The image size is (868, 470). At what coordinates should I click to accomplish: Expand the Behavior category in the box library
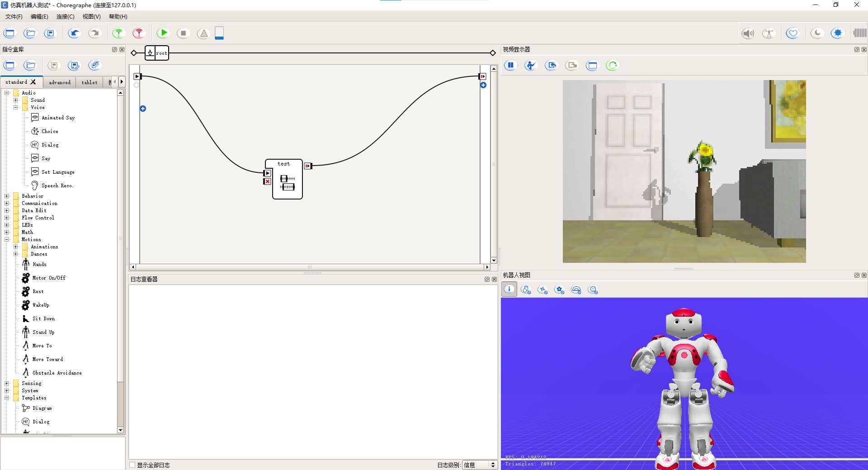click(x=7, y=196)
